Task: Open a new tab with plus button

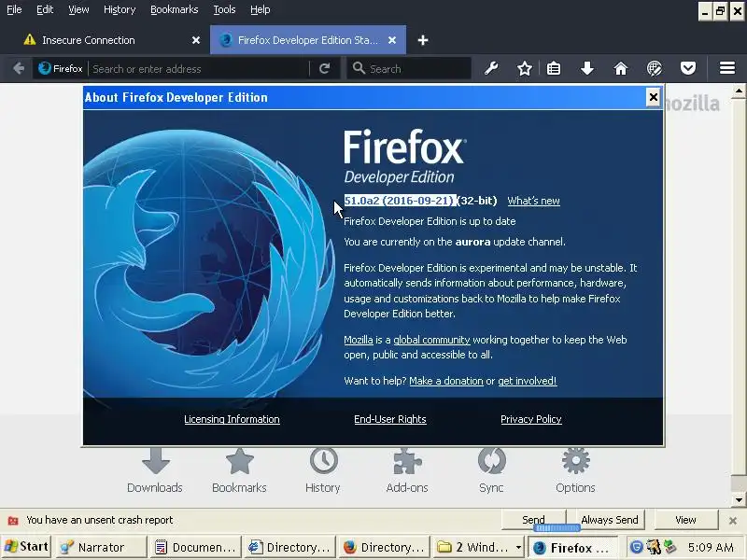Action: tap(423, 40)
